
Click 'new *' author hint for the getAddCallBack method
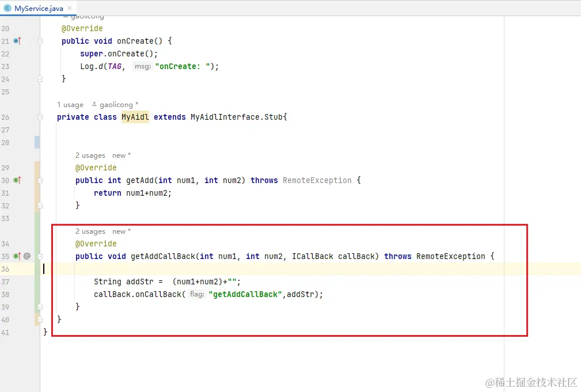coord(121,231)
